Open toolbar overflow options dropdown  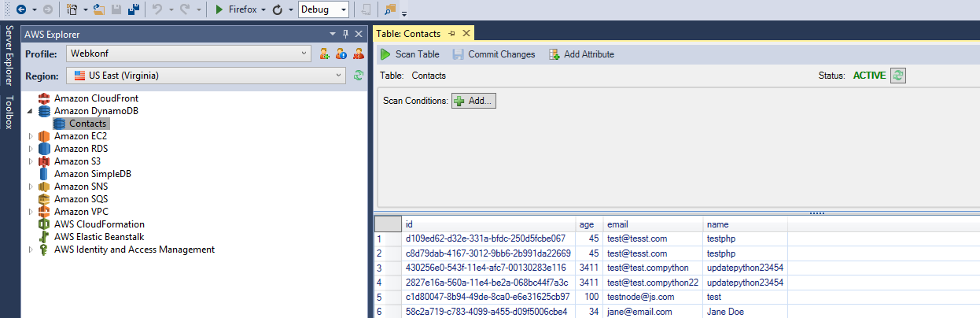[404, 13]
